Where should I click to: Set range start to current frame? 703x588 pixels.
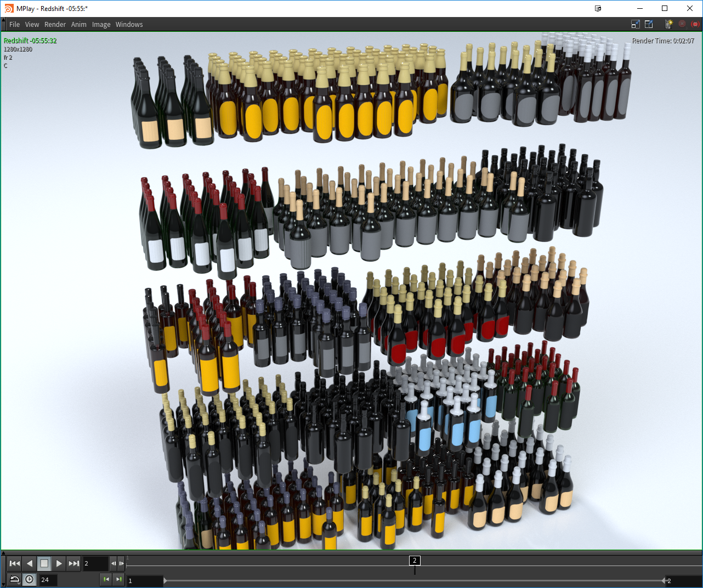click(106, 579)
